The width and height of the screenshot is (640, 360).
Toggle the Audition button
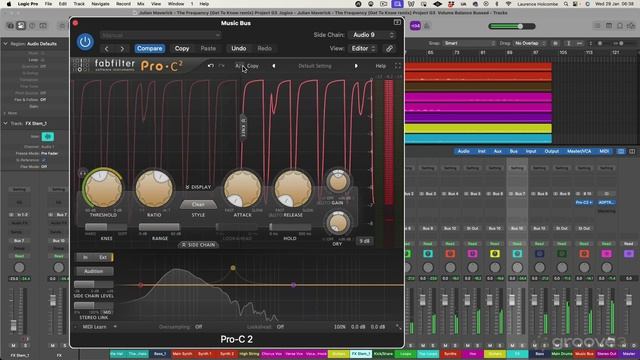pos(94,271)
